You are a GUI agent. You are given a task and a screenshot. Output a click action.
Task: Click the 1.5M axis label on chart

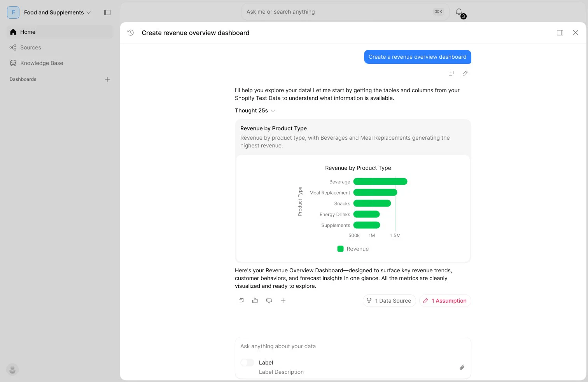point(395,235)
